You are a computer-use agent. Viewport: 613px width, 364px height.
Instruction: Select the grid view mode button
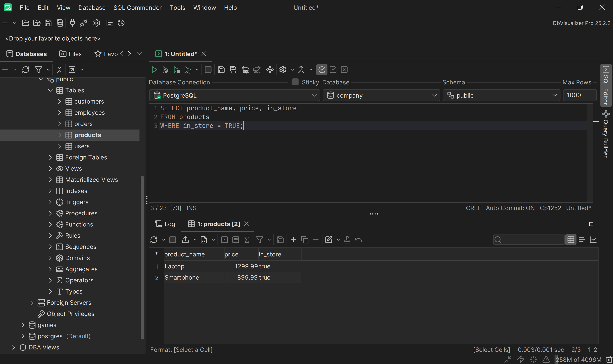click(x=570, y=240)
